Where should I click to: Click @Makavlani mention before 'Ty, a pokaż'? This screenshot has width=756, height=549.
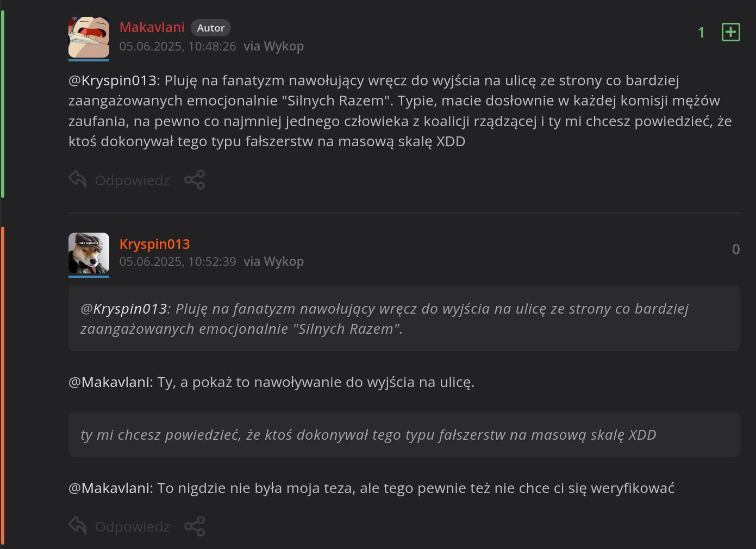tap(110, 382)
